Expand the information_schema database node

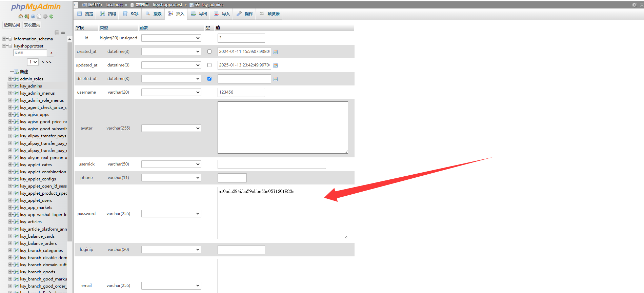point(4,39)
